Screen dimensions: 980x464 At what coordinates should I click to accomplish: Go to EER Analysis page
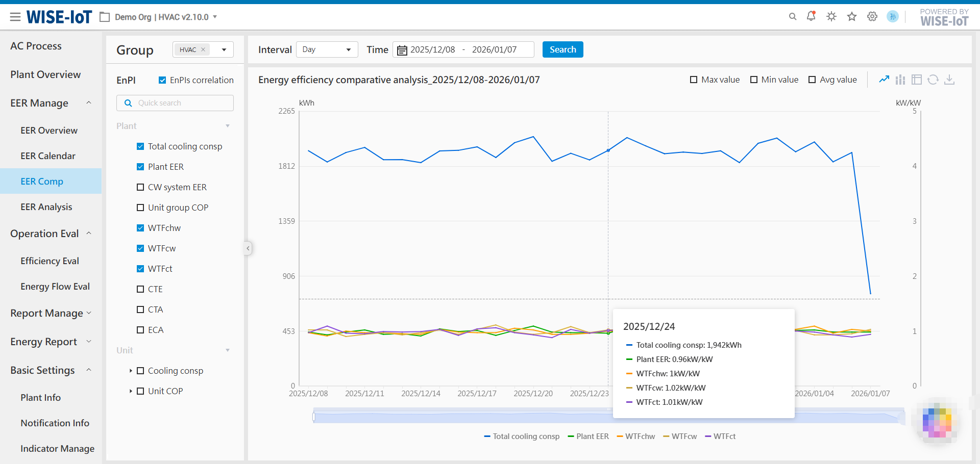(x=46, y=207)
